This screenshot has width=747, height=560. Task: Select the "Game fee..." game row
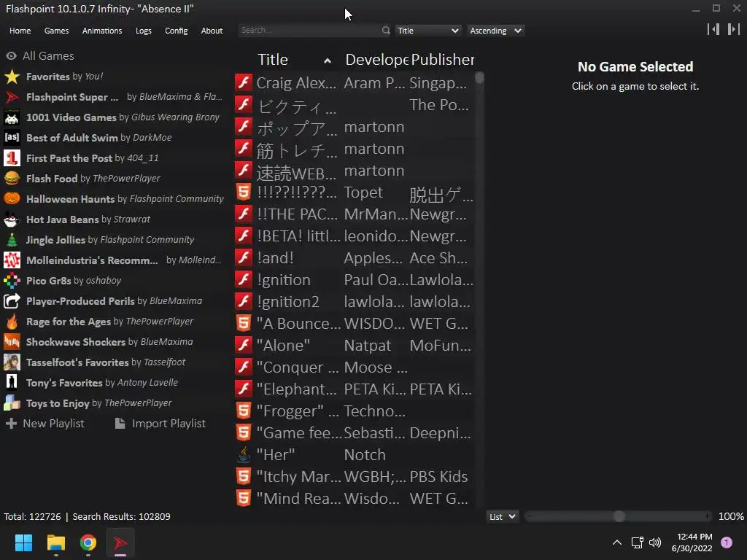(355, 433)
